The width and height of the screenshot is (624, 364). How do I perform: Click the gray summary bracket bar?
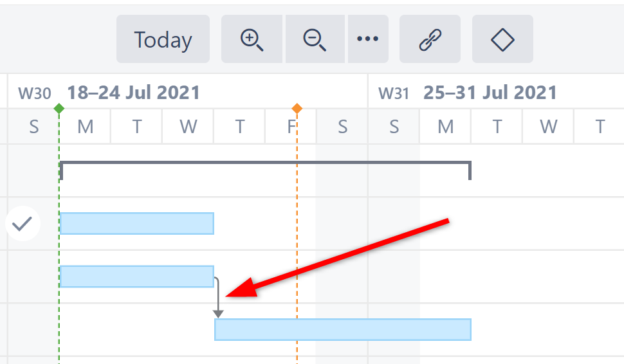click(x=265, y=164)
